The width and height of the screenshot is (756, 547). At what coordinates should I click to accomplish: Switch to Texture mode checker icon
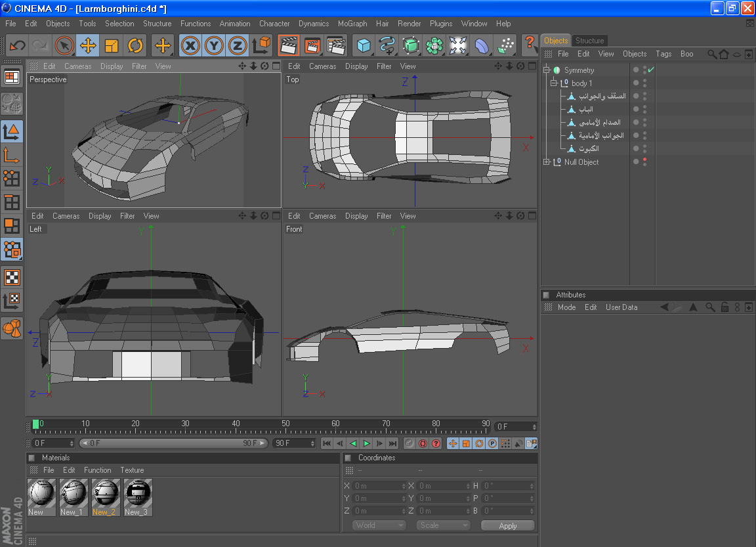click(12, 277)
